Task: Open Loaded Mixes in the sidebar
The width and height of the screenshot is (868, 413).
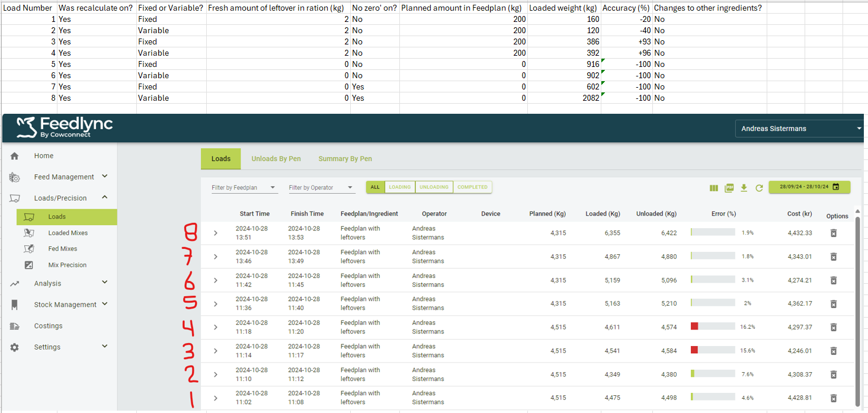Action: click(x=68, y=233)
